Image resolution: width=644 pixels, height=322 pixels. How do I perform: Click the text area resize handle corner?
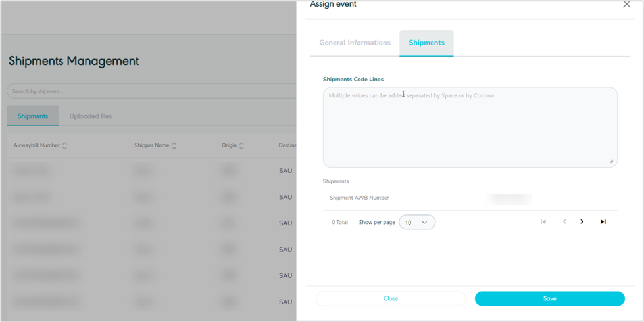point(611,161)
